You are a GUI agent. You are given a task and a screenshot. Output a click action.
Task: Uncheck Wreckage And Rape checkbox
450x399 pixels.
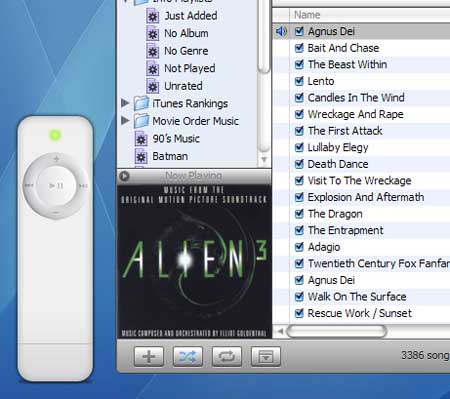pyautogui.click(x=299, y=114)
